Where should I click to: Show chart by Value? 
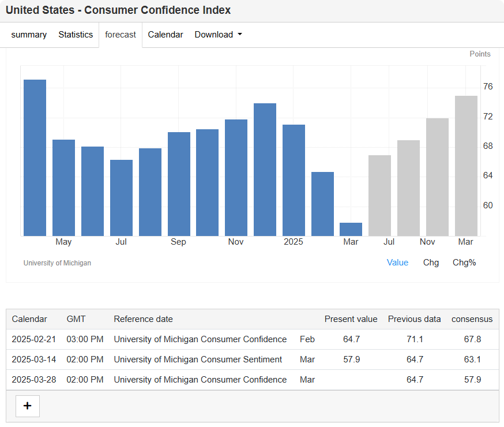click(x=397, y=263)
